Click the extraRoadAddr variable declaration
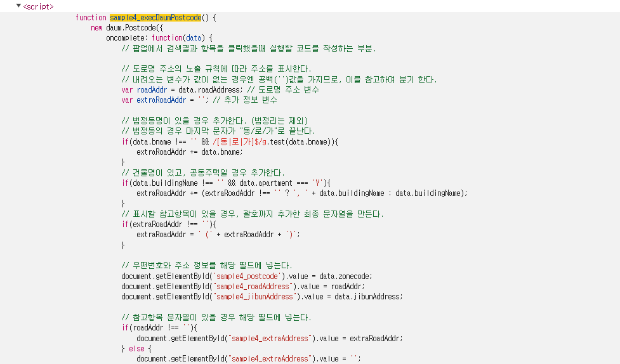Viewport: 620px width, 364px height. [165, 100]
